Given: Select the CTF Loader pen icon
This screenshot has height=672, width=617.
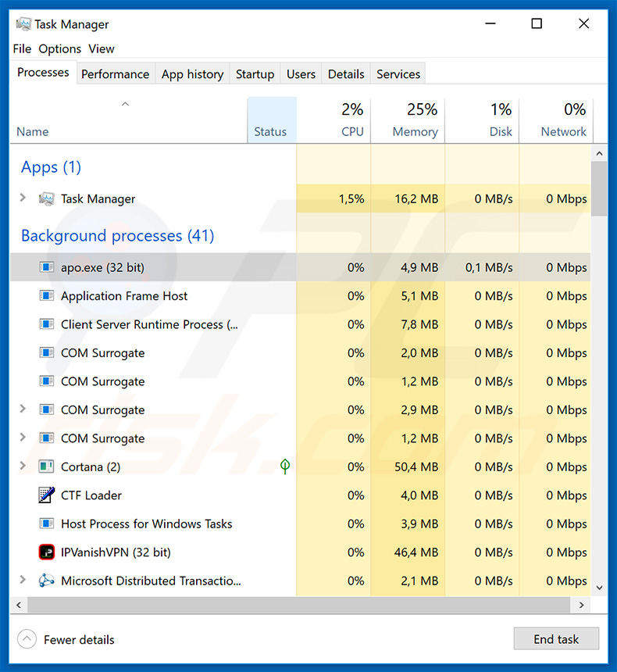Looking at the screenshot, I should point(46,495).
